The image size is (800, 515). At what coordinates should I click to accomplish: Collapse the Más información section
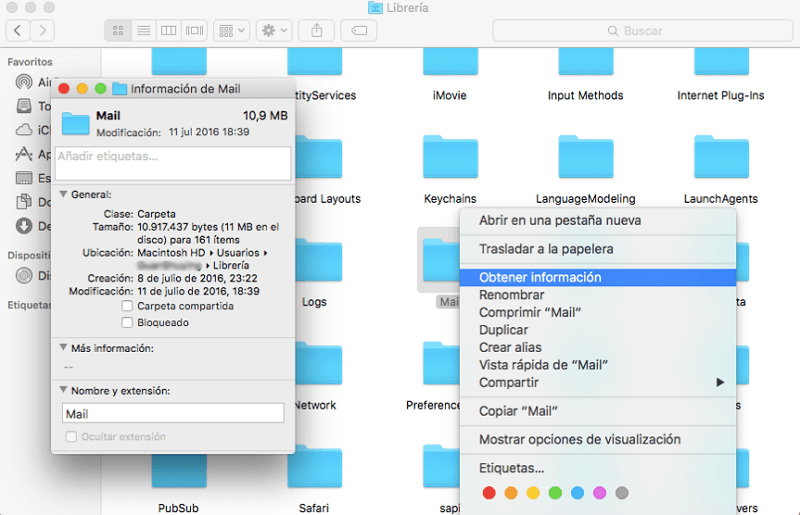[64, 348]
